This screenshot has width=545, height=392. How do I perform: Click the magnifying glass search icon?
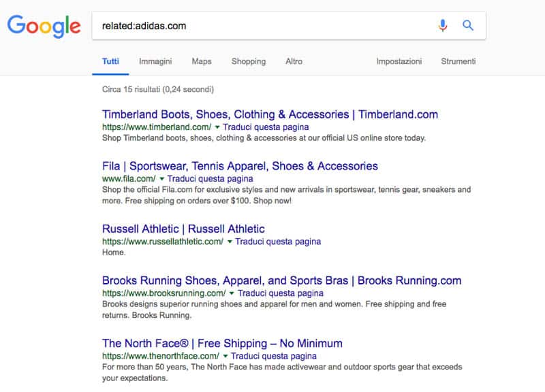pyautogui.click(x=468, y=25)
